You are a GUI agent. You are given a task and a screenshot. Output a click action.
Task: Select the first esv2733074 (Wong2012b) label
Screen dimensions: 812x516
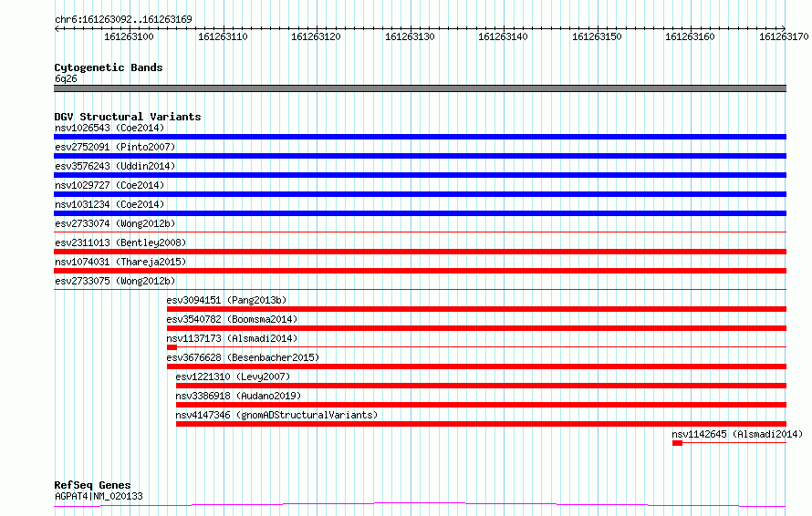click(115, 223)
